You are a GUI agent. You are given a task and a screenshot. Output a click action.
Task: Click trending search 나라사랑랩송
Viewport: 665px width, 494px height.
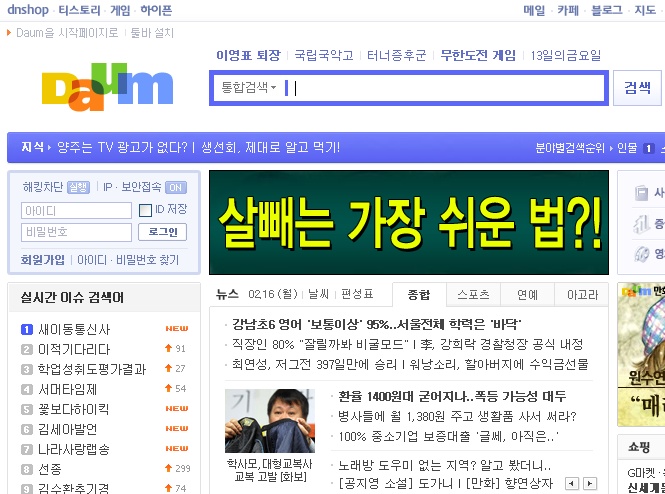[74, 449]
